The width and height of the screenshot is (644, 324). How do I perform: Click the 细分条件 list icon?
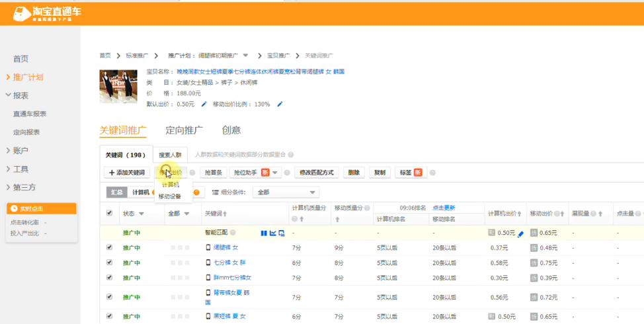[215, 192]
